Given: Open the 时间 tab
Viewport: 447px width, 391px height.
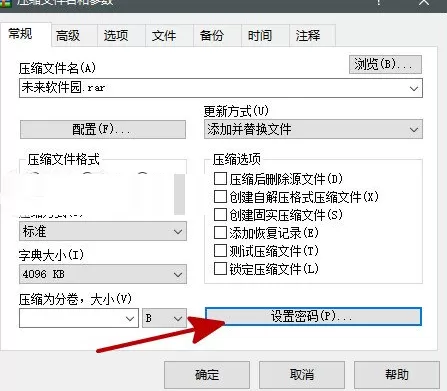Looking at the screenshot, I should click(265, 35).
